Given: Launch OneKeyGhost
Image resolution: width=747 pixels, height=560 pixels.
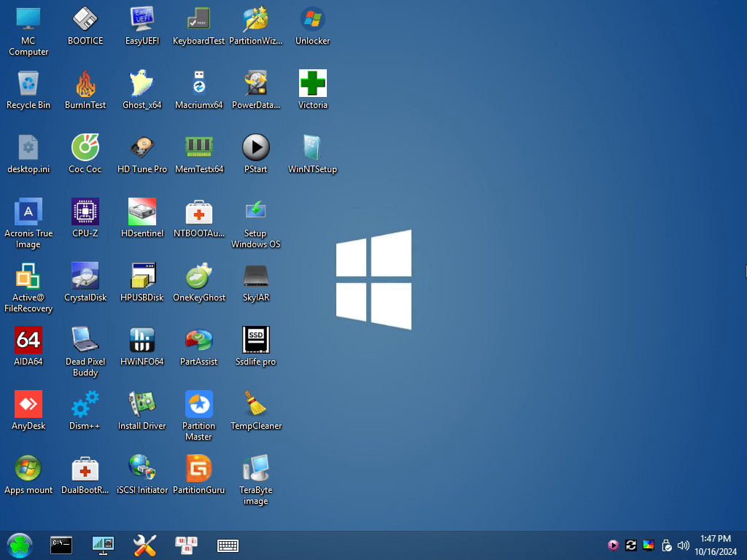Looking at the screenshot, I should pyautogui.click(x=198, y=282).
